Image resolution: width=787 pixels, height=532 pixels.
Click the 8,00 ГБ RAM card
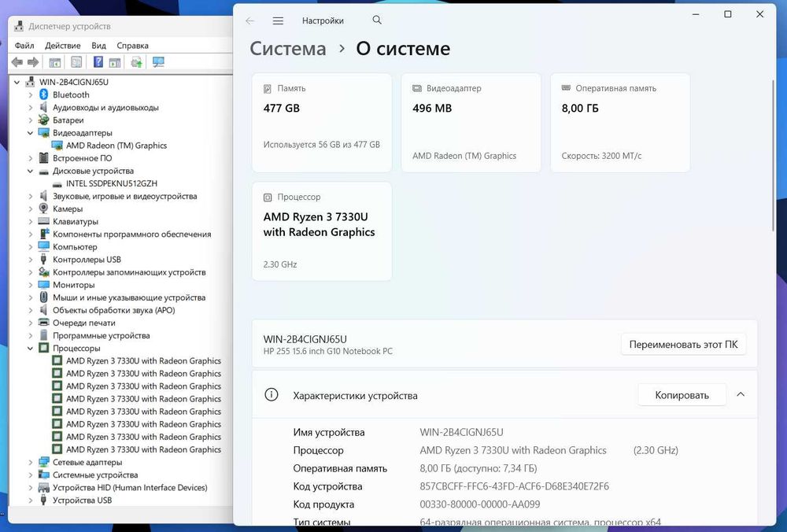click(620, 123)
